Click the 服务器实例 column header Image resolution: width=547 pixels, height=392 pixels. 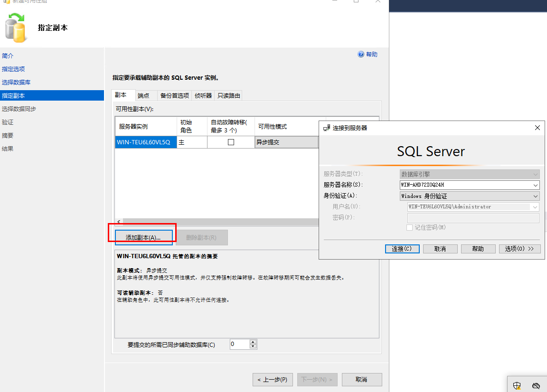pos(146,127)
